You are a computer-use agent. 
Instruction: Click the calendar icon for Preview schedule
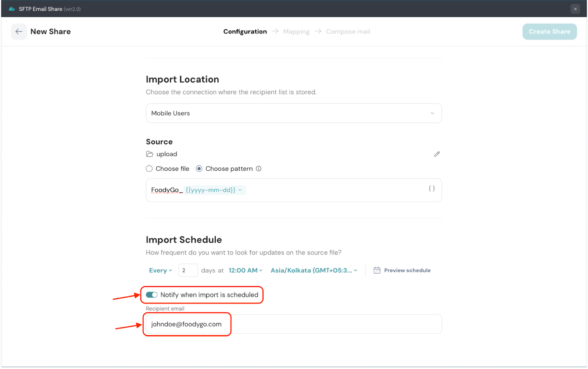(377, 270)
